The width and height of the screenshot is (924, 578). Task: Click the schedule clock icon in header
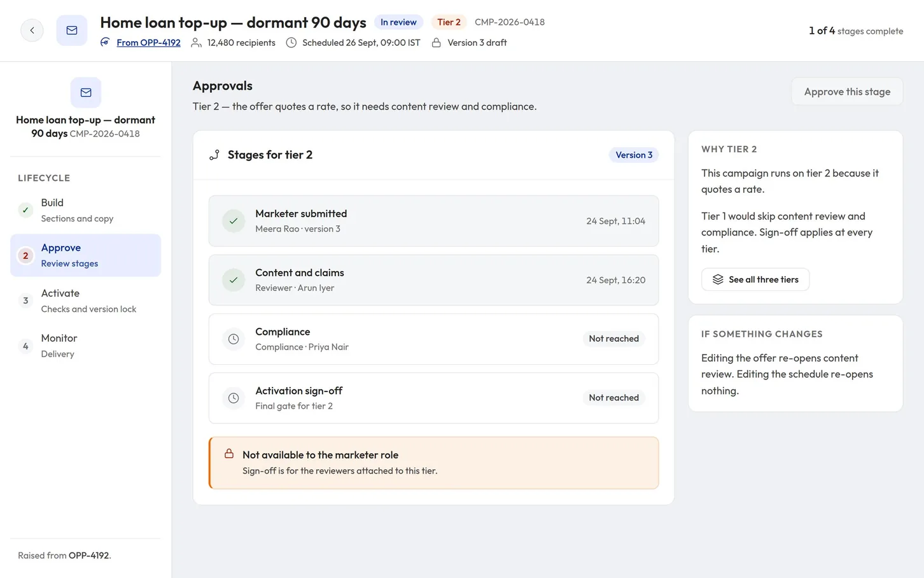coord(291,43)
